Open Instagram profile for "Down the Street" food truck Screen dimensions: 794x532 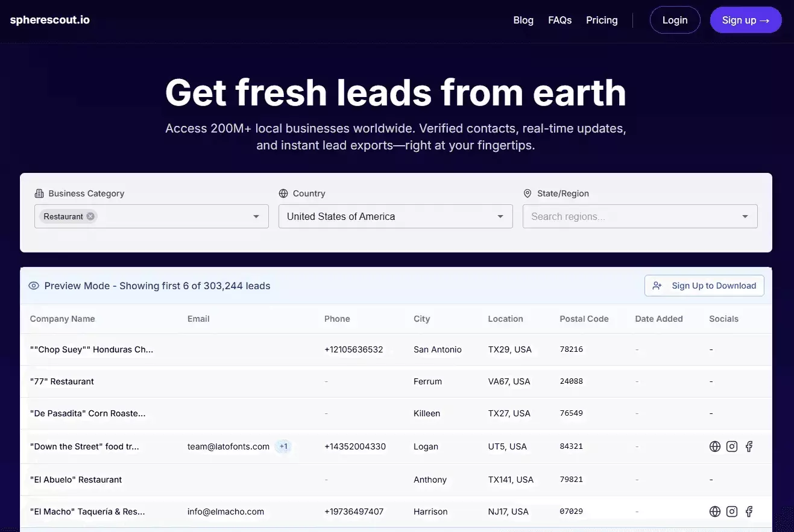point(731,446)
